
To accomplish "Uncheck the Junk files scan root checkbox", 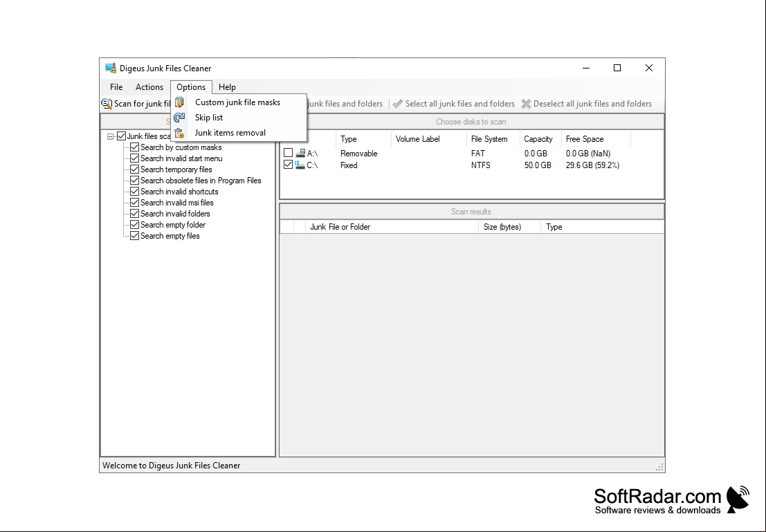I will click(x=121, y=136).
